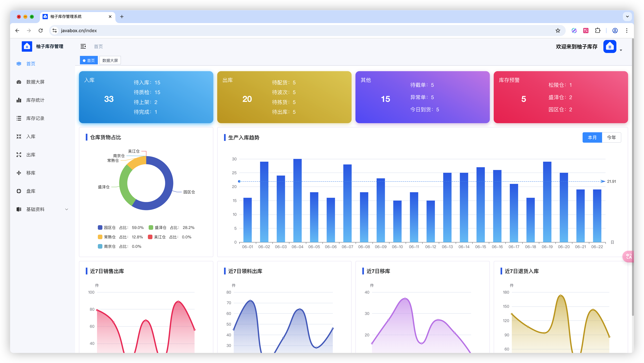Click the 库存记录 list icon in sidebar
The width and height of the screenshot is (644, 363).
click(19, 118)
